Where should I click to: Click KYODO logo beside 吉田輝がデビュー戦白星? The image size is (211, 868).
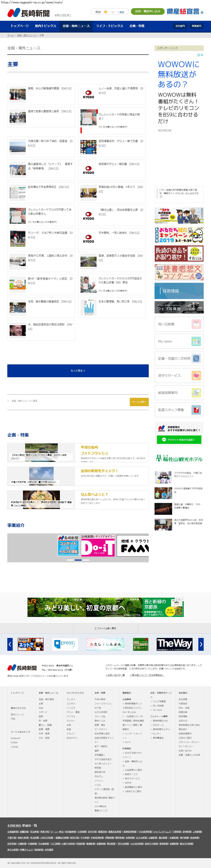point(88,170)
